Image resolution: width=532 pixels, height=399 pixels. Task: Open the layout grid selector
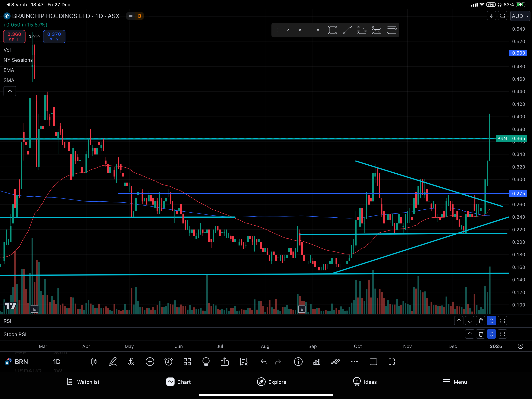point(187,361)
